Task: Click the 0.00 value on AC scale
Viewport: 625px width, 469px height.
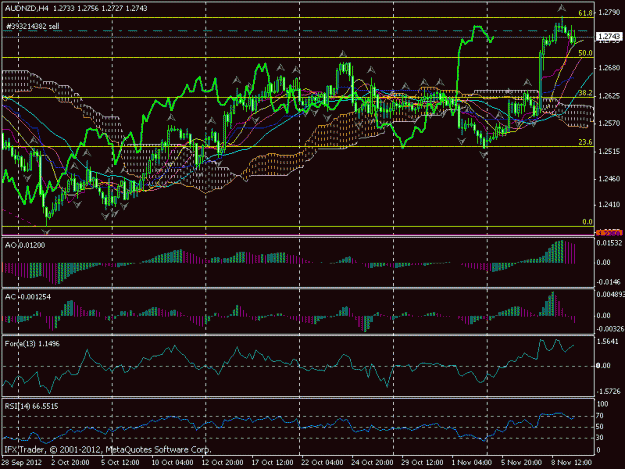Action: [603, 315]
